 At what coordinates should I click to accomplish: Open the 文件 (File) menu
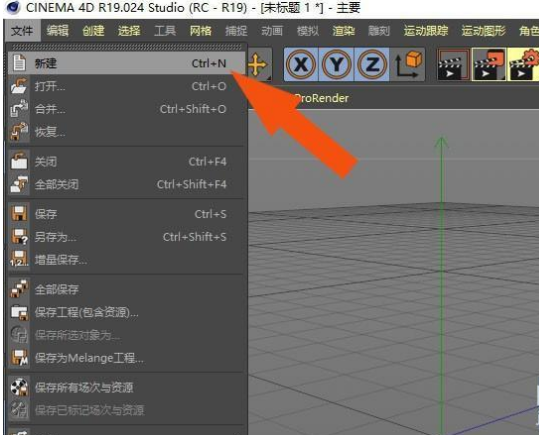tap(22, 31)
